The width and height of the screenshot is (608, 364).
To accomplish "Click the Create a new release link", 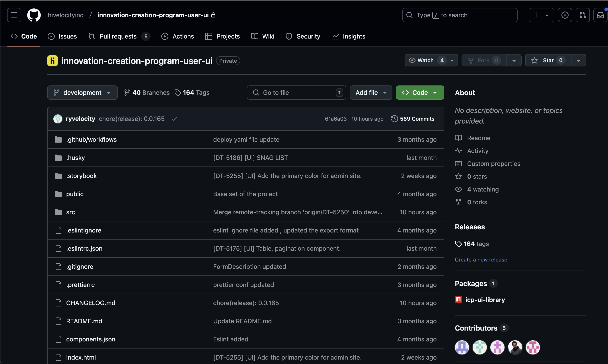I will [481, 259].
